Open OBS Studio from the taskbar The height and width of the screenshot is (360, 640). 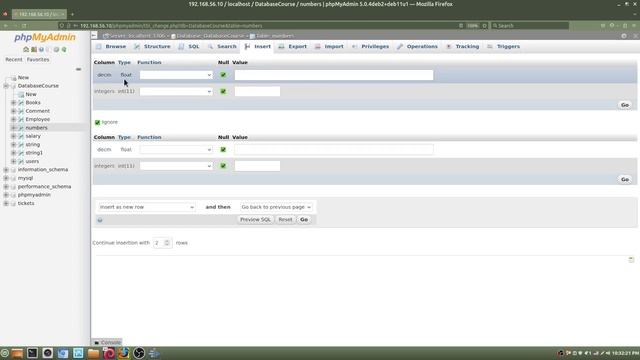tap(139, 353)
